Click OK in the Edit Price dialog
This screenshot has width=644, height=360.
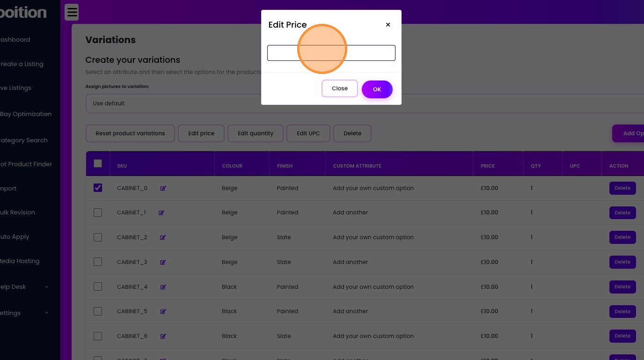click(377, 89)
